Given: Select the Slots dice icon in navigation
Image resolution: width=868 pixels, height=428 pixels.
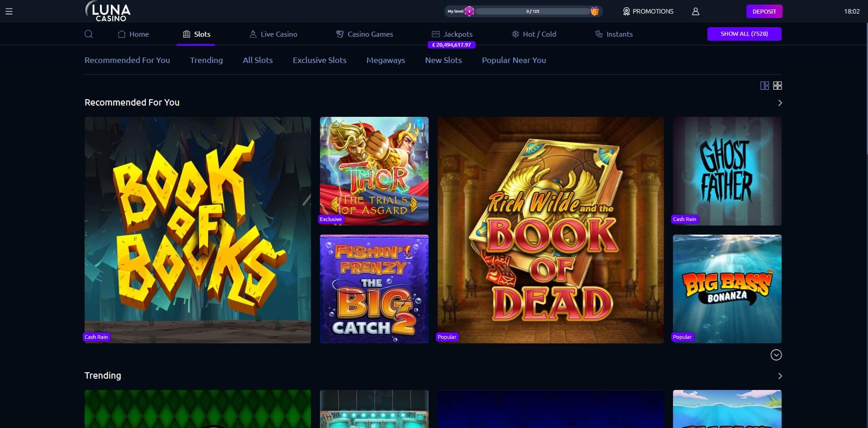Looking at the screenshot, I should [186, 34].
